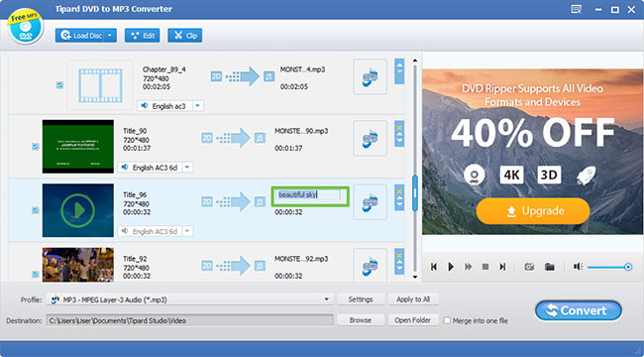Screen dimensions: 644x357
Task: Click the scroll down arrow of the file list
Action: pyautogui.click(x=415, y=278)
